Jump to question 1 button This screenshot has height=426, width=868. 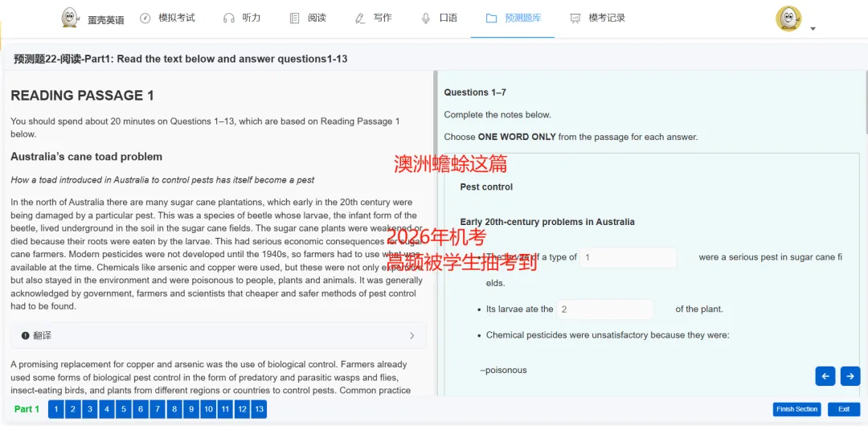point(56,409)
